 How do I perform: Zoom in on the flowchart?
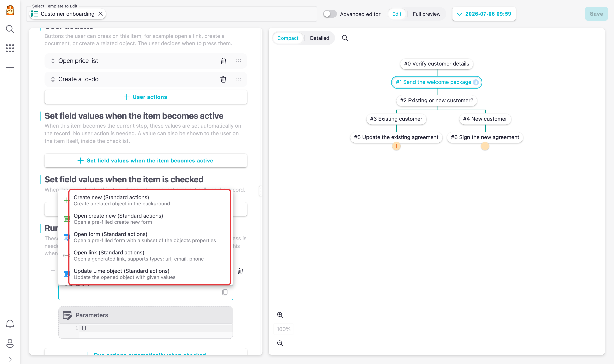pyautogui.click(x=280, y=315)
